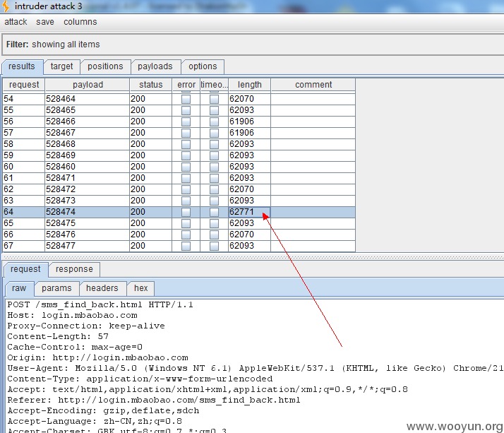Sort by the comment column header
504x433 pixels.
tap(313, 85)
